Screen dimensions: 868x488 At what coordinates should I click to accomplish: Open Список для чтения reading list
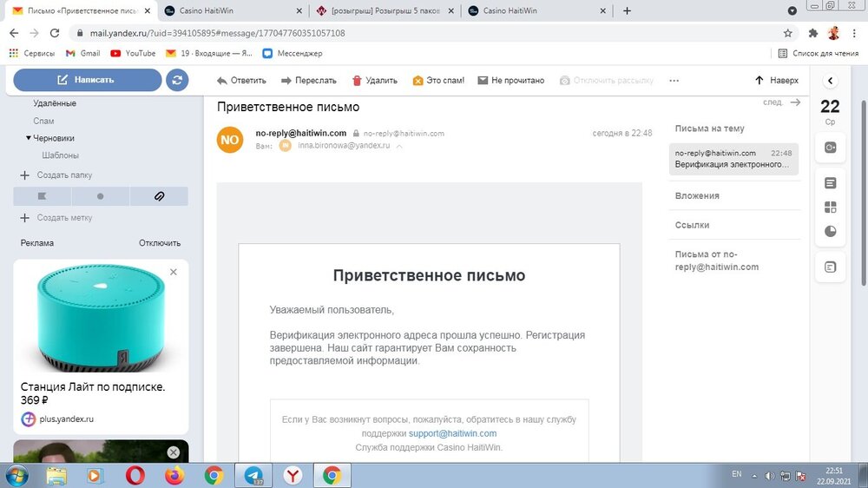coord(819,53)
